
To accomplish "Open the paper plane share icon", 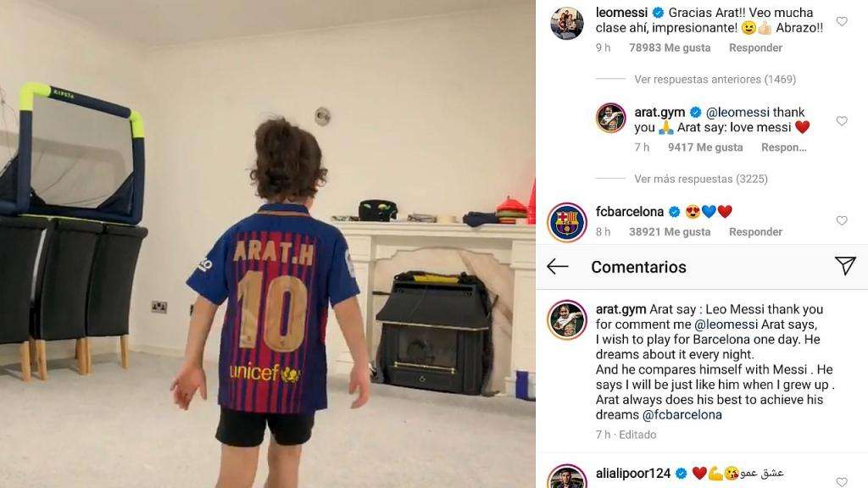I will click(845, 266).
